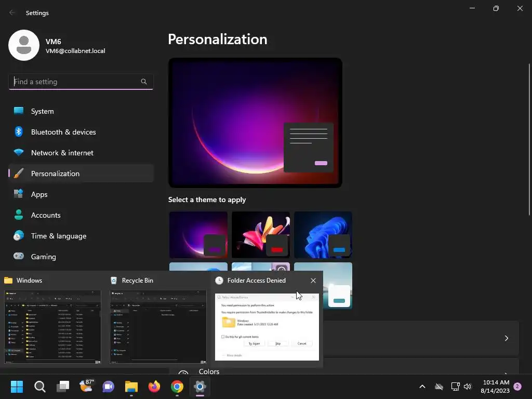Click the VM6@collabnet.local account text
This screenshot has width=532, height=399.
pyautogui.click(x=75, y=51)
